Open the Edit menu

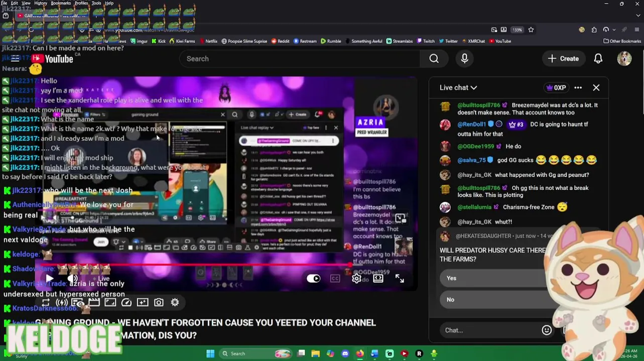[14, 3]
